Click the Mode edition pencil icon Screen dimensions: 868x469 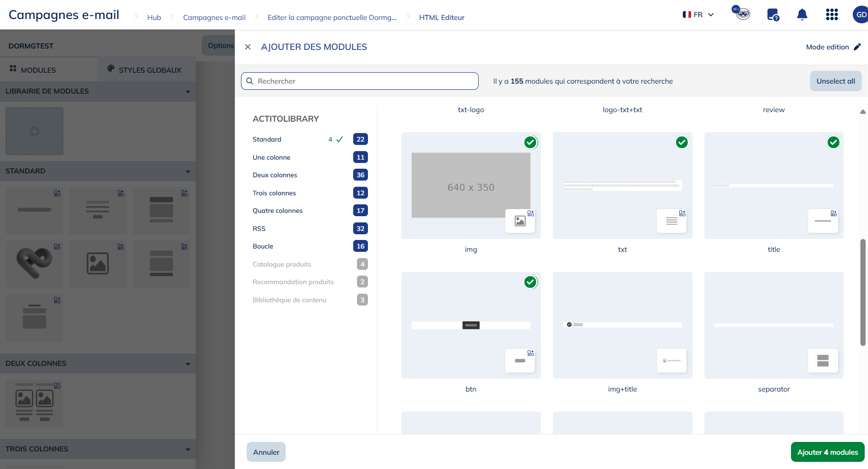click(x=858, y=47)
